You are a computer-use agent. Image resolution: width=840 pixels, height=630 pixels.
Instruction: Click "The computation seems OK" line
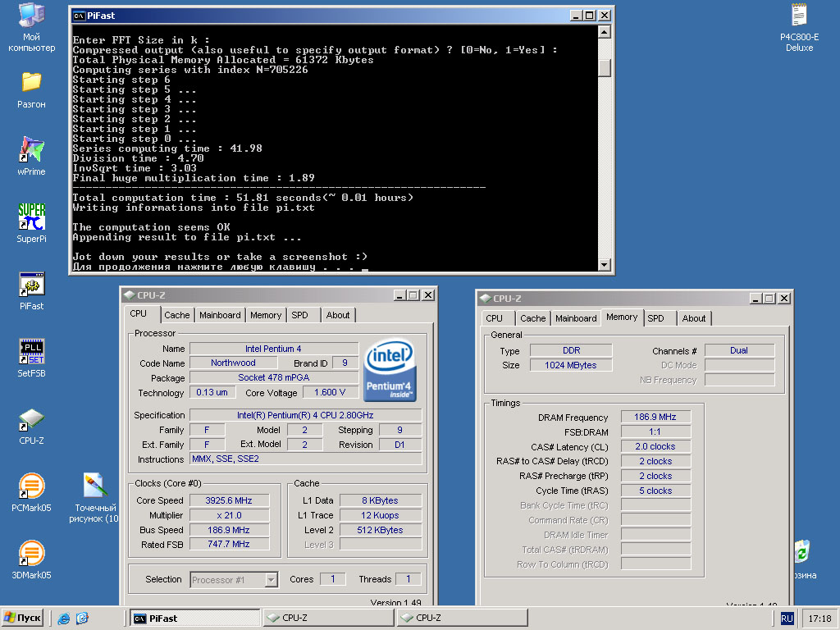[151, 227]
